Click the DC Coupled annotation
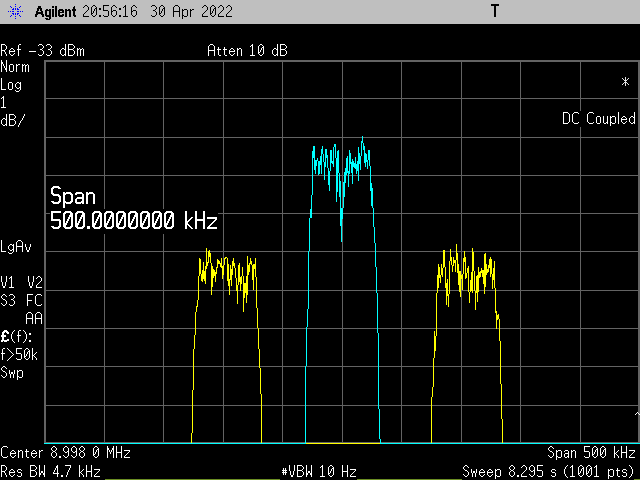The height and width of the screenshot is (480, 640). (x=598, y=118)
